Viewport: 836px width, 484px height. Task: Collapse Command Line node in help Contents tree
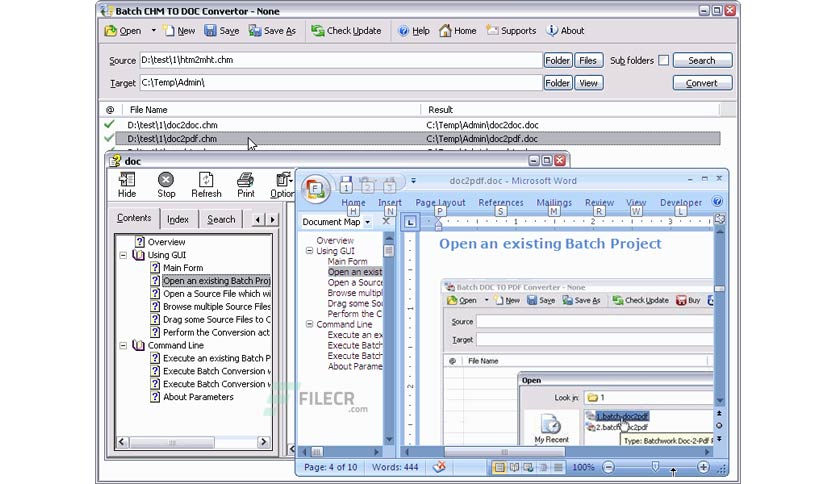[123, 345]
